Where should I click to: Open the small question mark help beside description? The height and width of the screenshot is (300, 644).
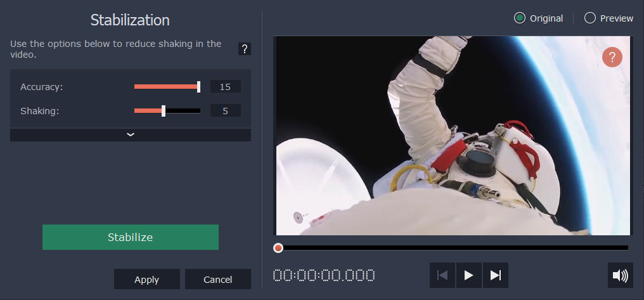pos(245,49)
